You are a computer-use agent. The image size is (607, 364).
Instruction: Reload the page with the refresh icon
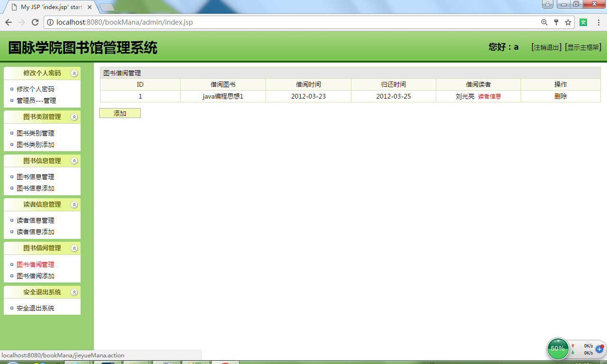click(x=34, y=22)
